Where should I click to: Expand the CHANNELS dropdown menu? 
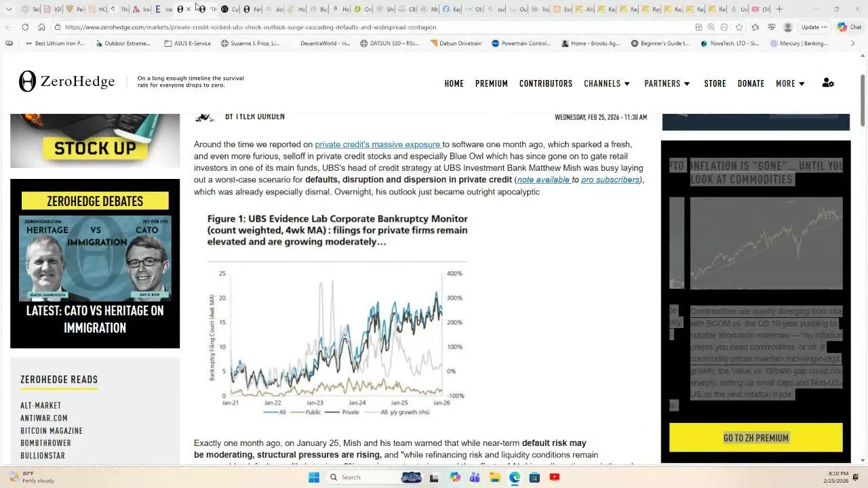coord(607,83)
